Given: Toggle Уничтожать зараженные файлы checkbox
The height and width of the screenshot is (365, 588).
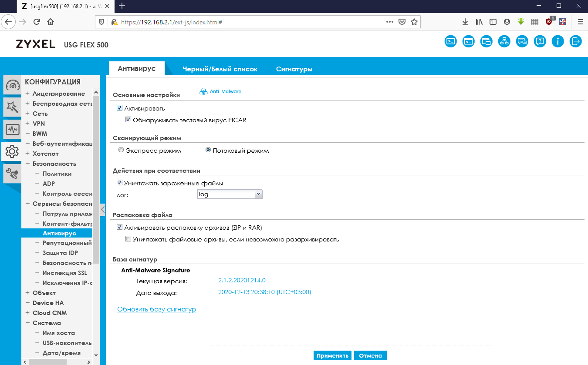Looking at the screenshot, I should tap(120, 183).
